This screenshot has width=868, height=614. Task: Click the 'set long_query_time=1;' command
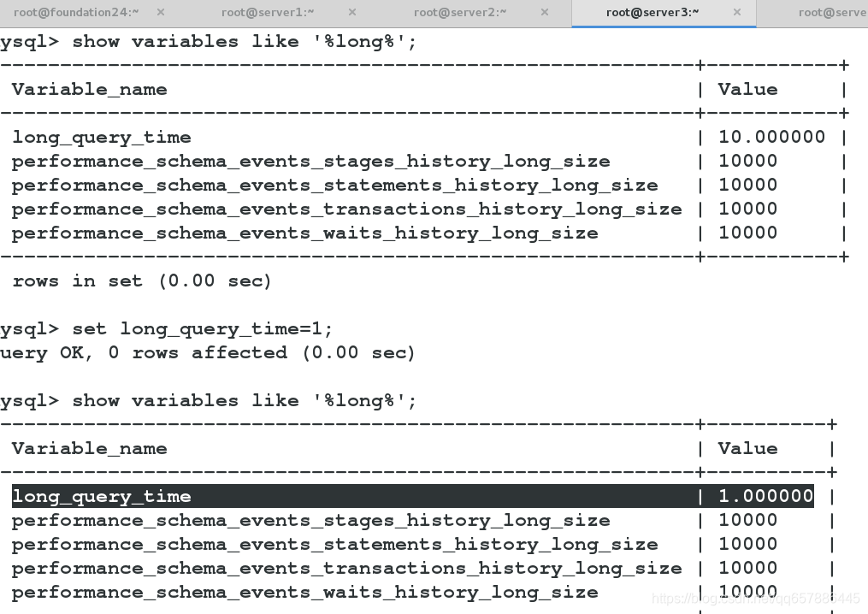coord(202,329)
